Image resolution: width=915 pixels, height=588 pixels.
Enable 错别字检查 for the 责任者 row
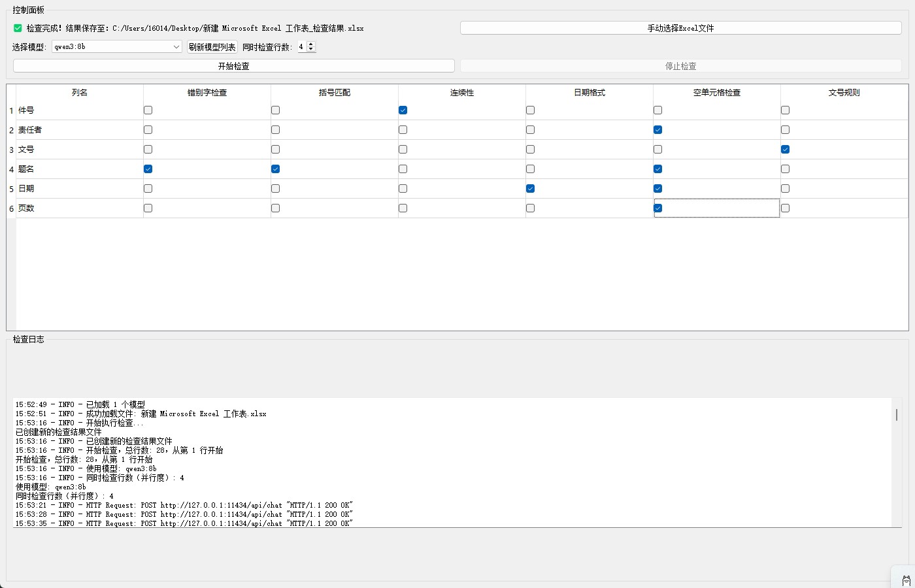pyautogui.click(x=148, y=130)
